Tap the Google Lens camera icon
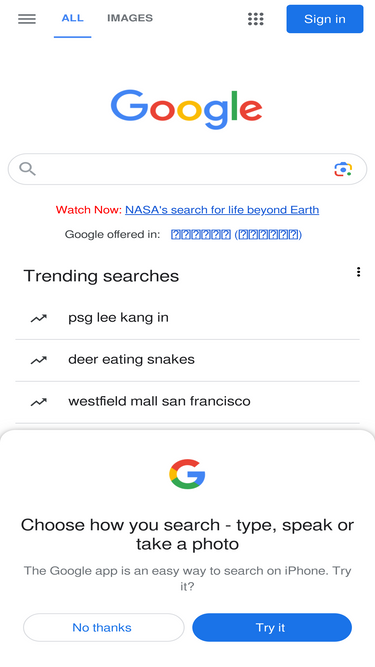Viewport: 375px width, 667px height. click(343, 169)
